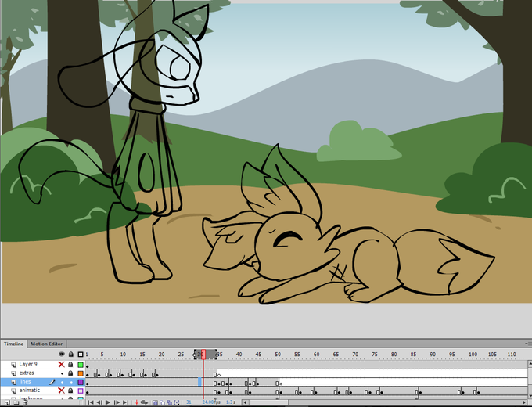Open the Timeline panel options menu
The width and height of the screenshot is (532, 407).
[528, 344]
